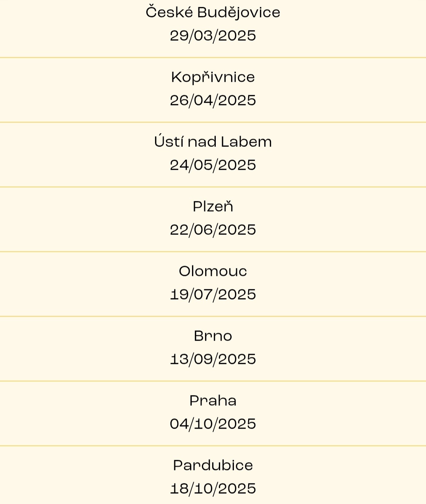Click the date 04/10/2025

213,424
